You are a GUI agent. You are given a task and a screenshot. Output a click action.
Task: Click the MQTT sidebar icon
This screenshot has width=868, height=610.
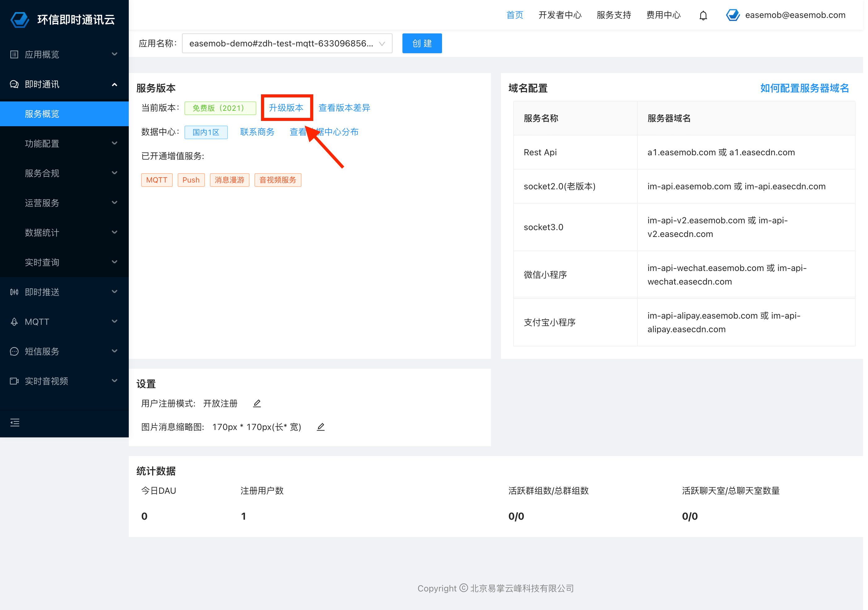(x=14, y=322)
